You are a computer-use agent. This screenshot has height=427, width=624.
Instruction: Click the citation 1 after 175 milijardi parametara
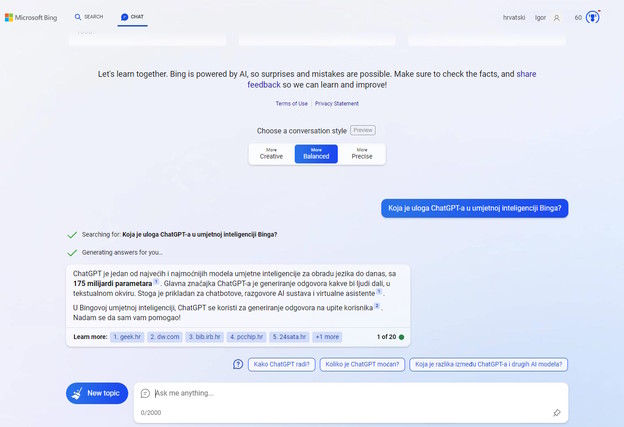(x=156, y=282)
